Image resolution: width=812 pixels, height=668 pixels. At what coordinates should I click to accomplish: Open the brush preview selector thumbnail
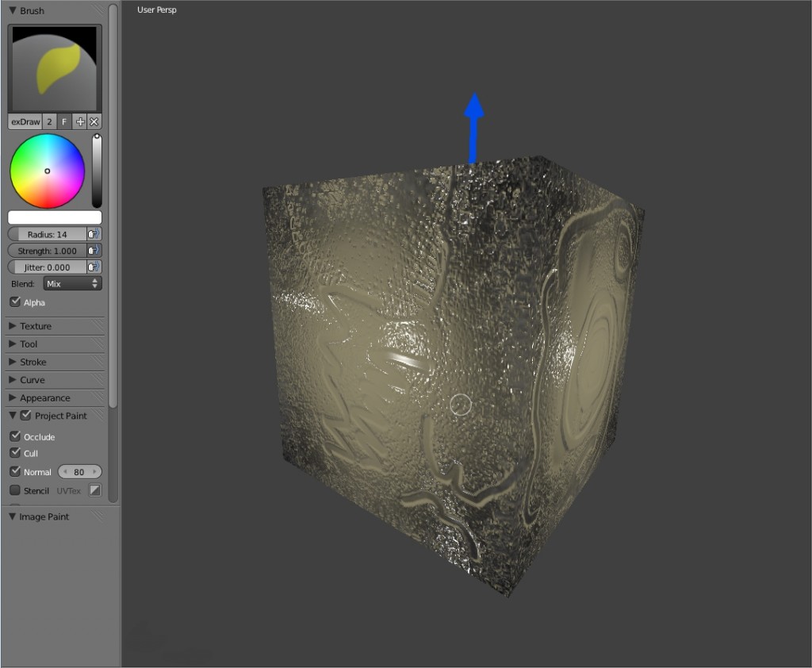point(54,67)
